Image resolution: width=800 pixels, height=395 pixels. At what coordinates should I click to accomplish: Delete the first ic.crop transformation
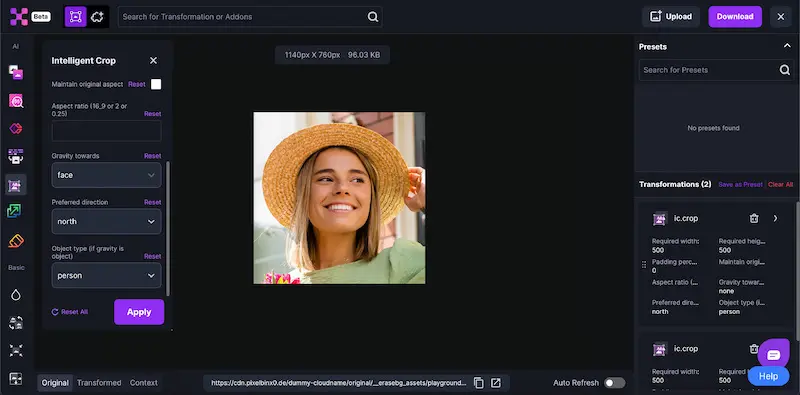pos(754,218)
